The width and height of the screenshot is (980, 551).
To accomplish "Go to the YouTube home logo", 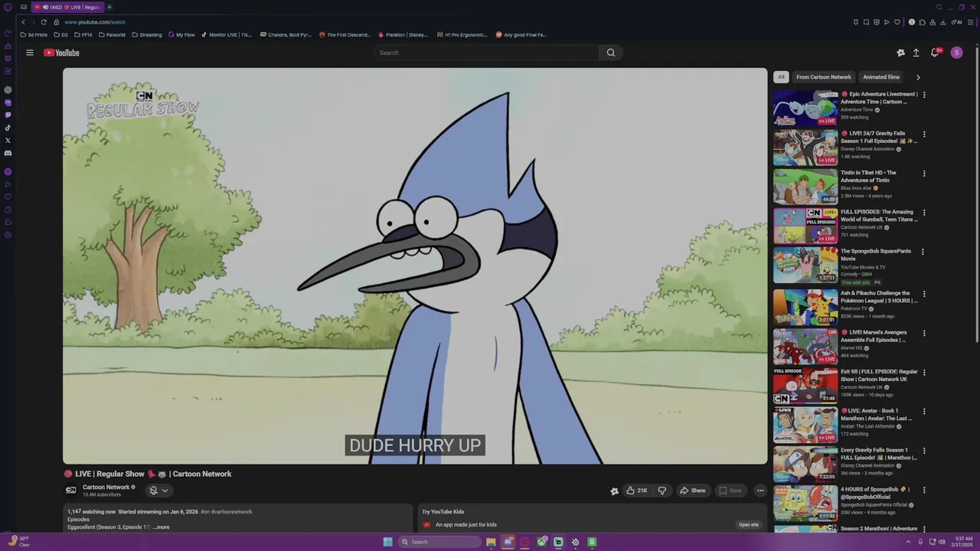I will pyautogui.click(x=61, y=53).
